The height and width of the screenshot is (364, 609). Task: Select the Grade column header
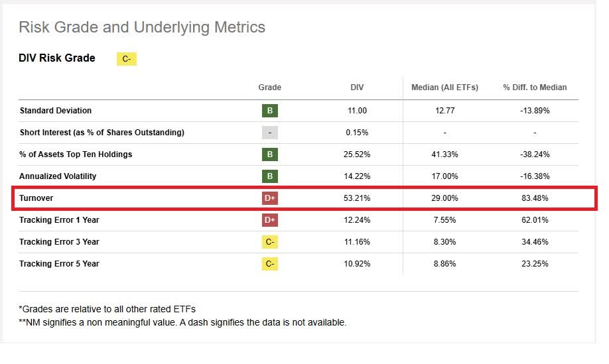click(x=269, y=88)
